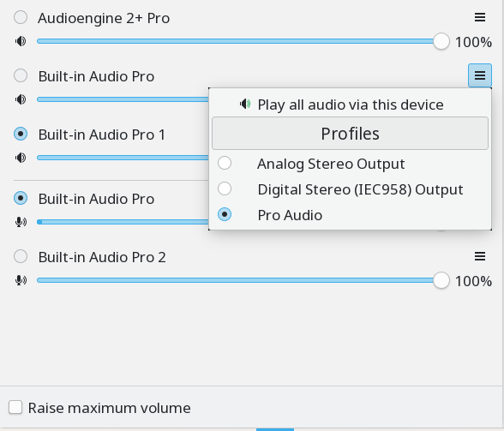Select Audioengine 2+ Pro as default output
The image size is (504, 431).
pos(21,17)
